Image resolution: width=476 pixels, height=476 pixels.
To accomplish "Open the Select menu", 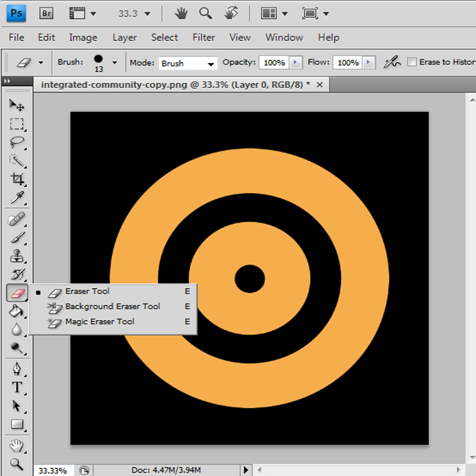I will 165,37.
